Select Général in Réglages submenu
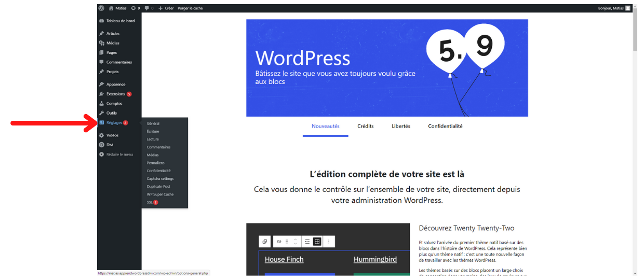 tap(153, 123)
